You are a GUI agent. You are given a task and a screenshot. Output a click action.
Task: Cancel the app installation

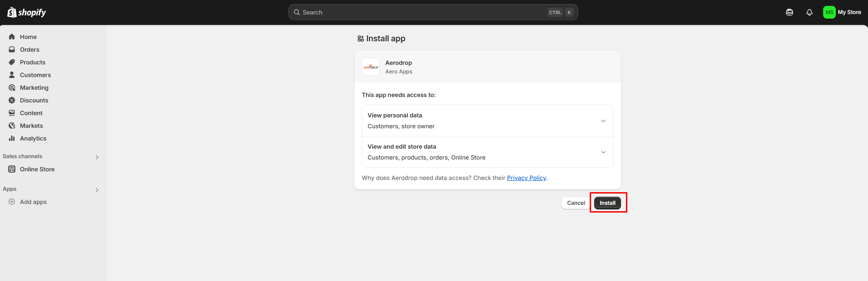576,203
